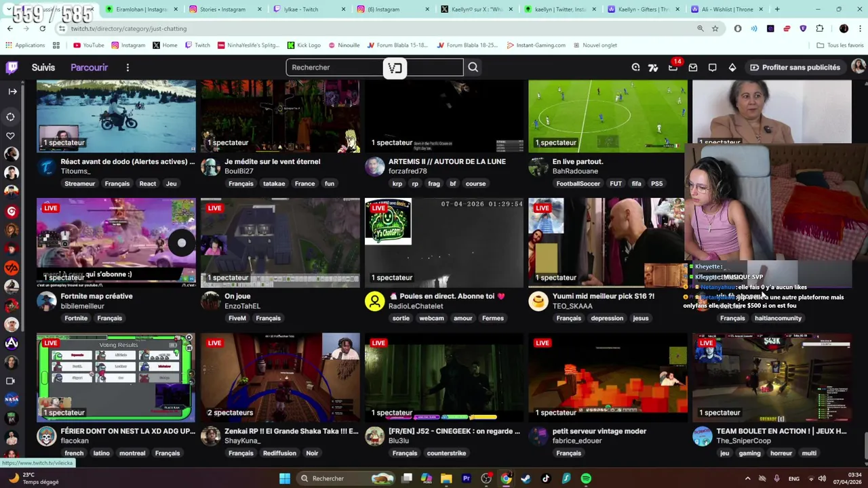Open the Fortnite map créative stream thumbnail
The image size is (868, 488).
tap(116, 243)
